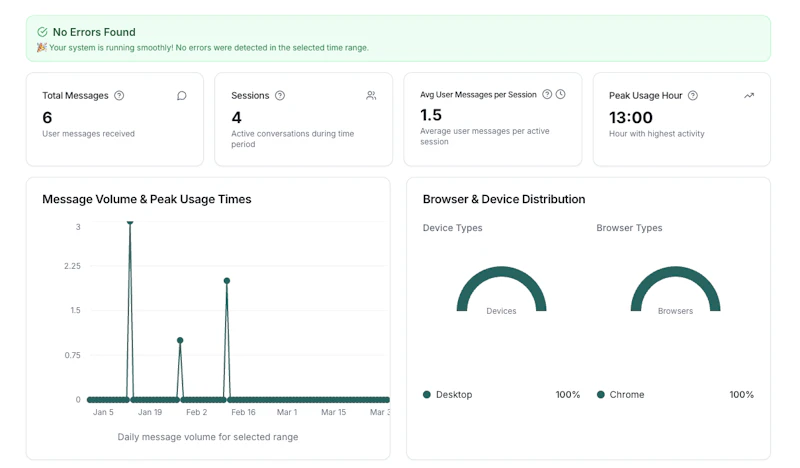Image resolution: width=800 pixels, height=468 pixels.
Task: Click the Chrome legend color dot
Action: 601,395
